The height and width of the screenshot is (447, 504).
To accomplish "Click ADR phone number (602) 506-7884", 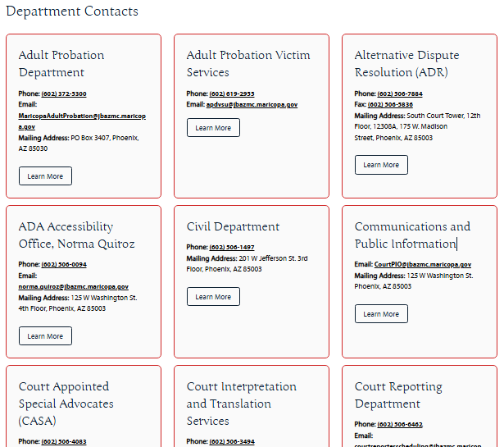I will click(400, 94).
